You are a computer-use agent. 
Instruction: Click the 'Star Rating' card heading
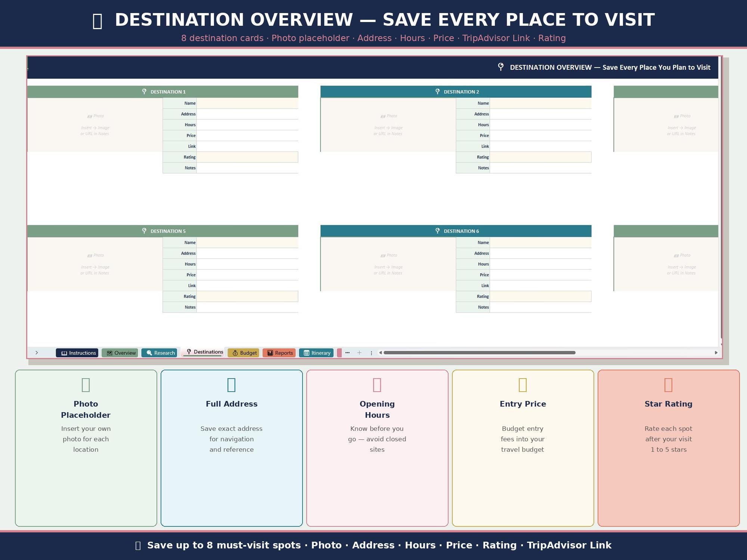(669, 404)
